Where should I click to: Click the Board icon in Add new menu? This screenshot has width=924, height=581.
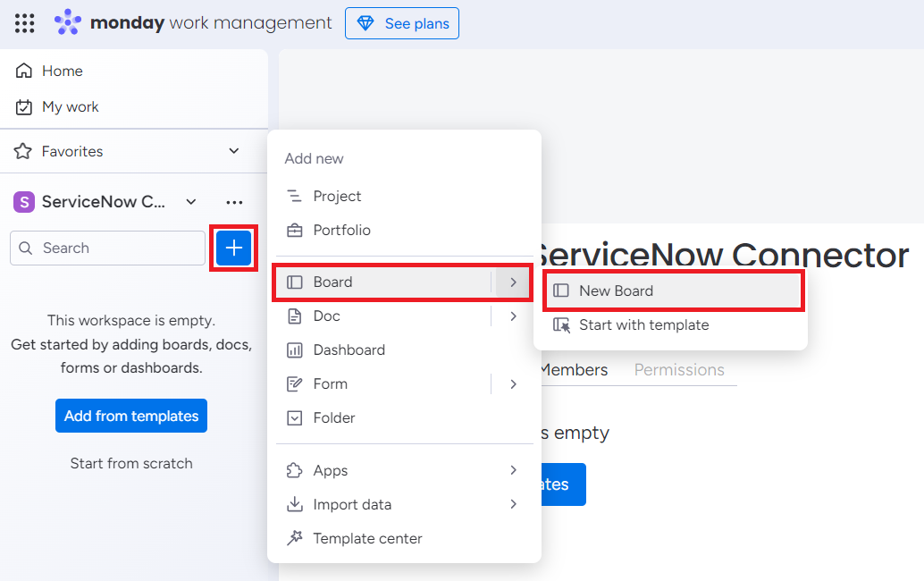pyautogui.click(x=294, y=282)
